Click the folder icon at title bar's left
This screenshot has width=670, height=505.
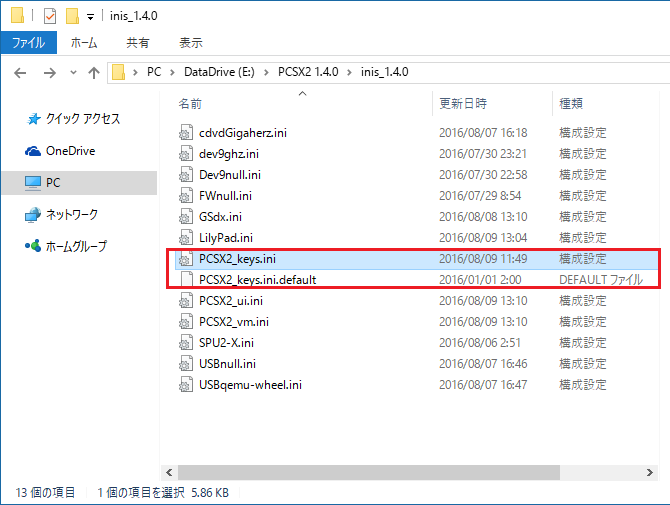pos(18,15)
